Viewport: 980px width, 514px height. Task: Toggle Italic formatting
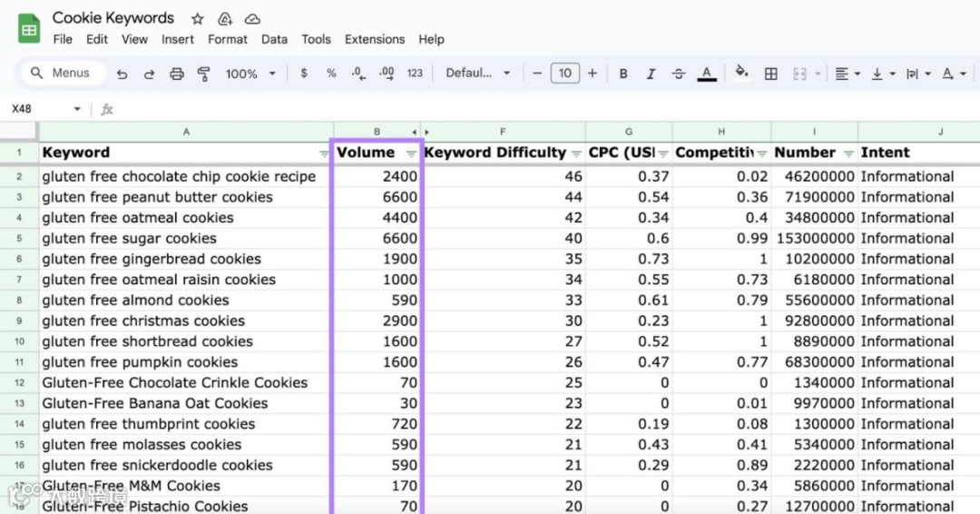(x=651, y=74)
